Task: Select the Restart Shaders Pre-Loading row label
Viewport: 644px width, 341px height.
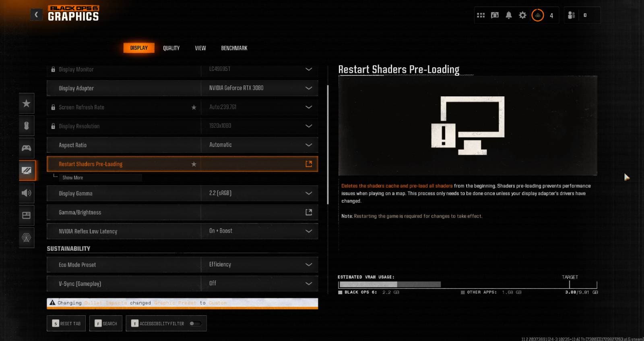Action: pyautogui.click(x=91, y=164)
